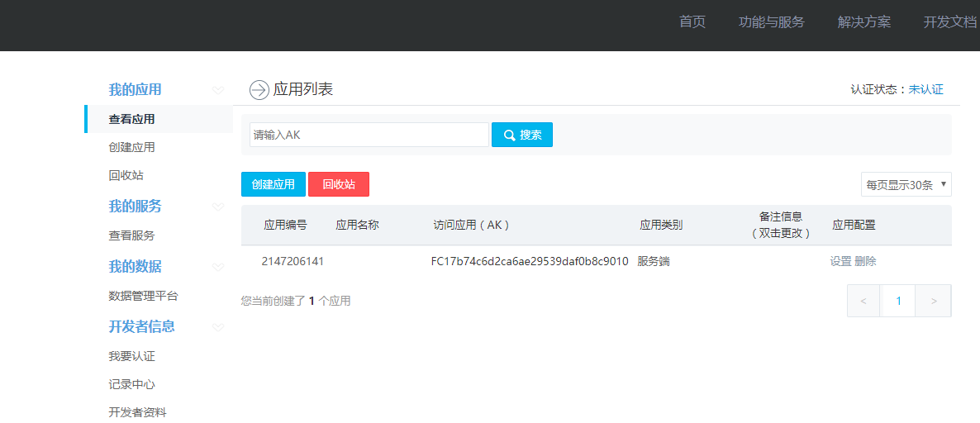The height and width of the screenshot is (423, 980).
Task: Click the 我的数据 sidebar heading
Action: 135,266
